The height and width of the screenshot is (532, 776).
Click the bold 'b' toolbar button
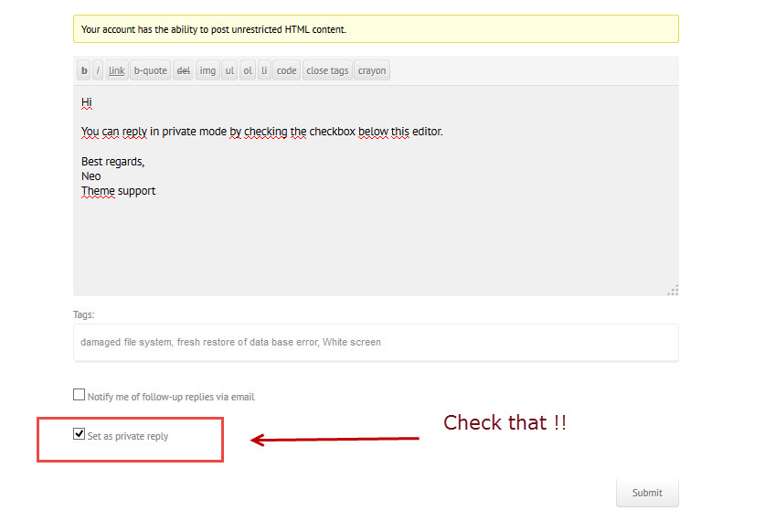point(84,70)
